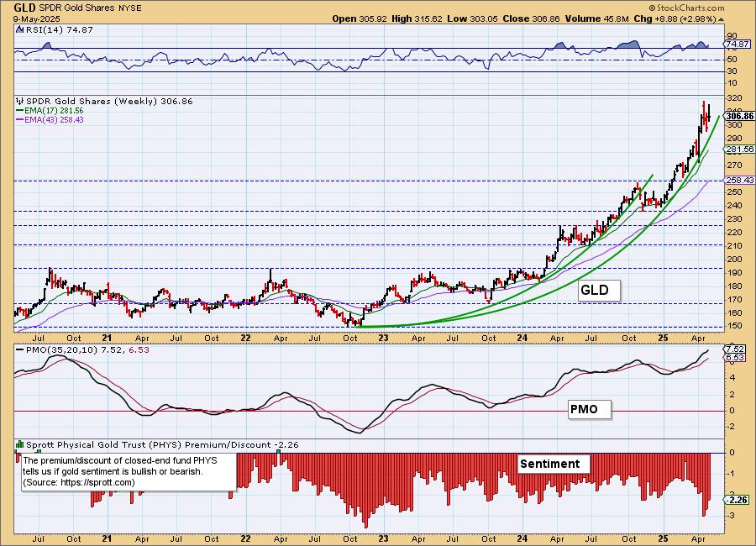Click the 'Volume 45.8M' value
The width and height of the screenshot is (756, 546).
click(597, 18)
